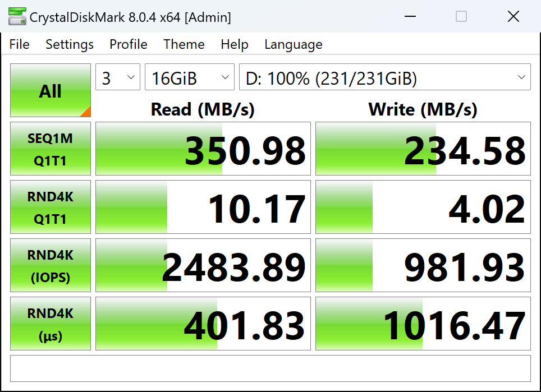This screenshot has height=392, width=541.
Task: Run the SEQ1M Q1T1 test
Action: click(x=51, y=149)
